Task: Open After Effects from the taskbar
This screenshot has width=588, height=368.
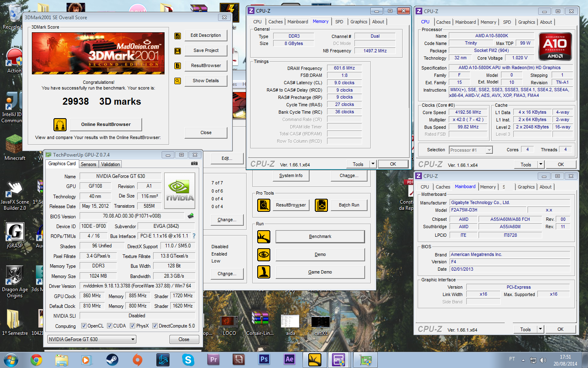Action: click(x=289, y=360)
